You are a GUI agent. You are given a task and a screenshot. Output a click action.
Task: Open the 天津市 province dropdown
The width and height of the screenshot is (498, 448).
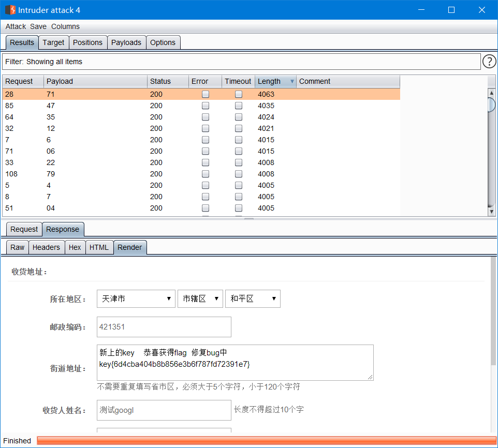click(x=136, y=298)
